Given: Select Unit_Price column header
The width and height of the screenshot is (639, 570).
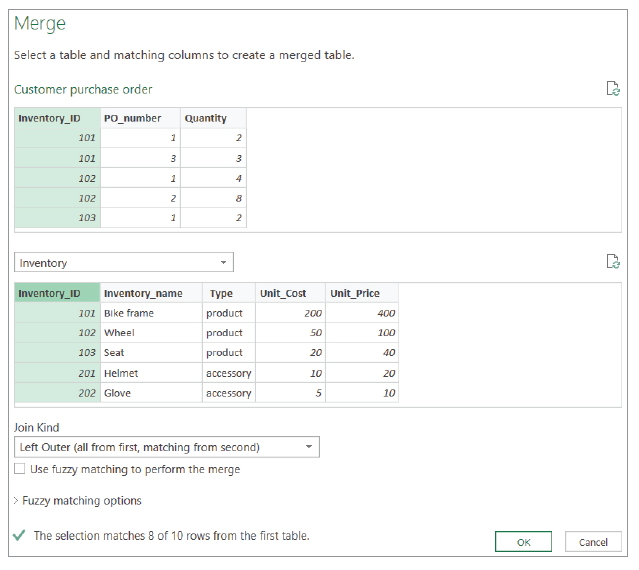Looking at the screenshot, I should coord(363,293).
